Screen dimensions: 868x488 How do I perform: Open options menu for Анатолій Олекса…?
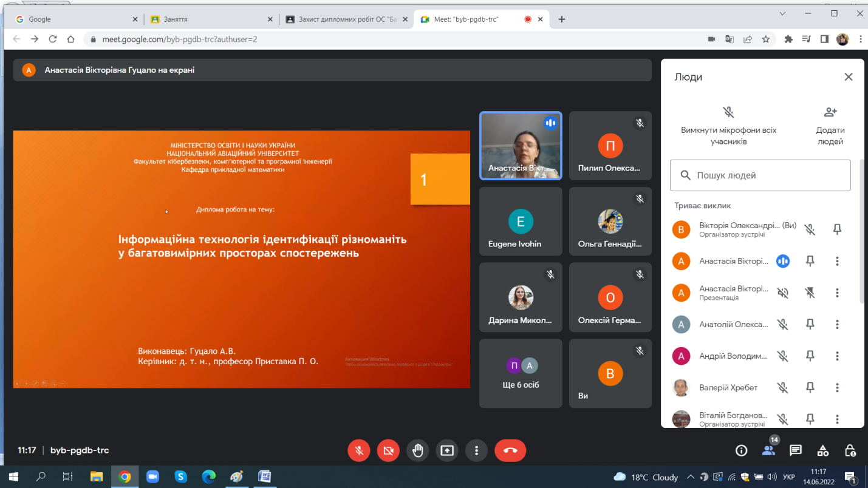837,325
